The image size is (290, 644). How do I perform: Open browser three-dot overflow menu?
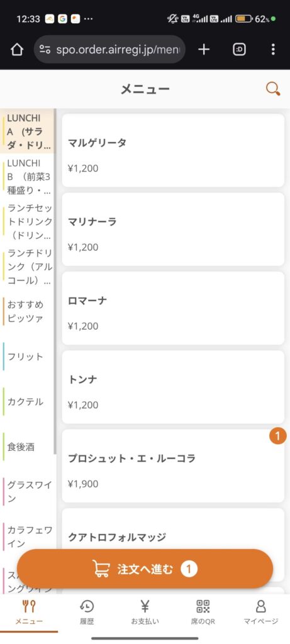point(273,50)
